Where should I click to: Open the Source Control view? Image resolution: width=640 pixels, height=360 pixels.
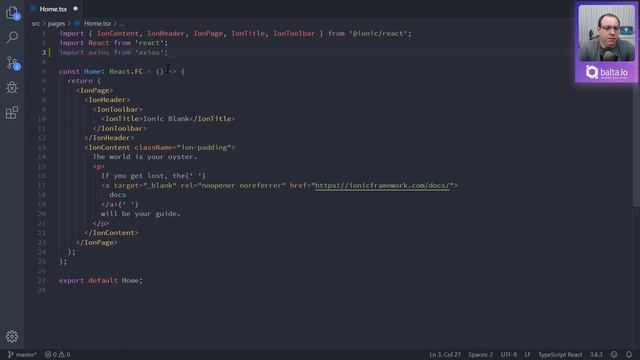pyautogui.click(x=12, y=63)
